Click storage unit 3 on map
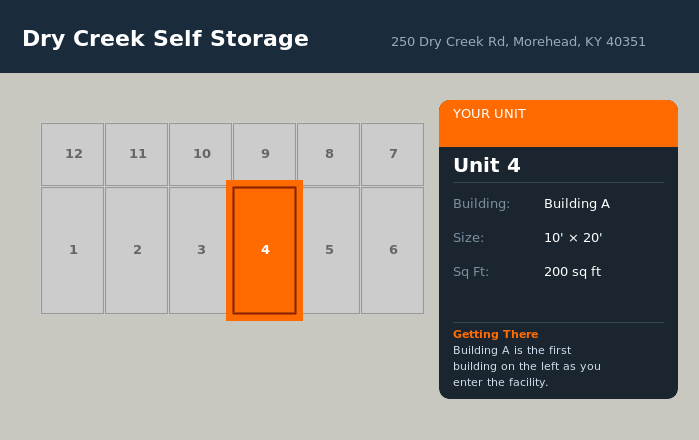699x440 pixels. tap(200, 250)
